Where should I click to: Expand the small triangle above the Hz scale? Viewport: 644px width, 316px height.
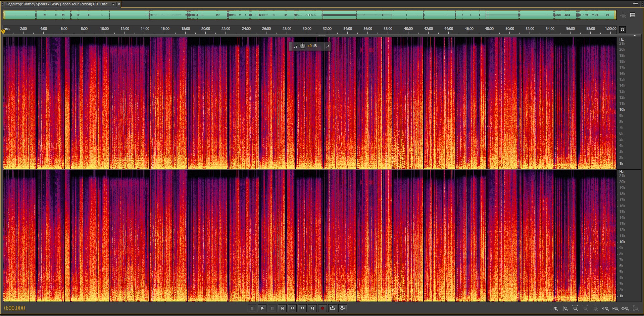(x=634, y=36)
